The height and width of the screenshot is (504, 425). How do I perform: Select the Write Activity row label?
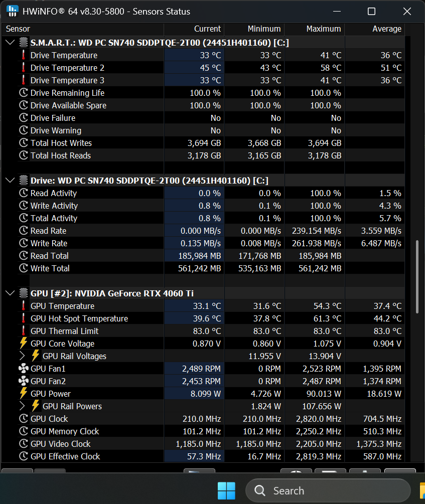pyautogui.click(x=54, y=206)
